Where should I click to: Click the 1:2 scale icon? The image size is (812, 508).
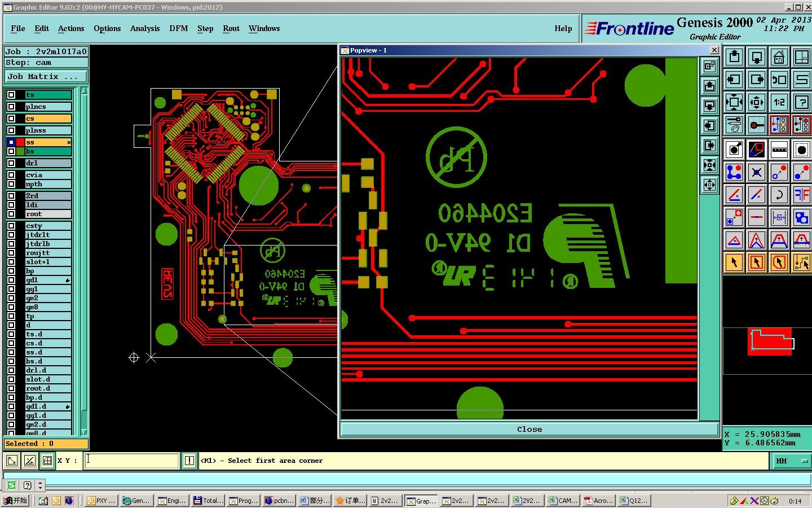click(x=779, y=102)
